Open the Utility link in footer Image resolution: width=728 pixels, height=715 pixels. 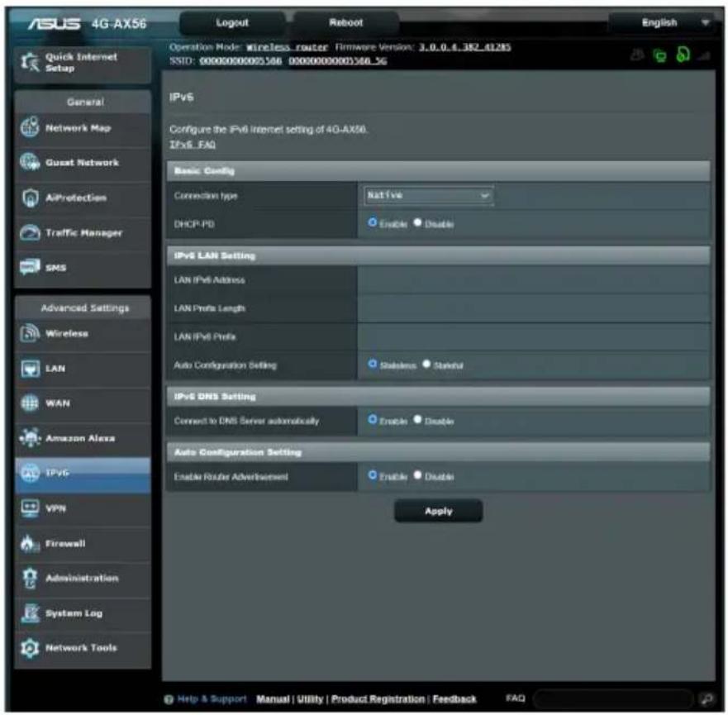(x=310, y=698)
